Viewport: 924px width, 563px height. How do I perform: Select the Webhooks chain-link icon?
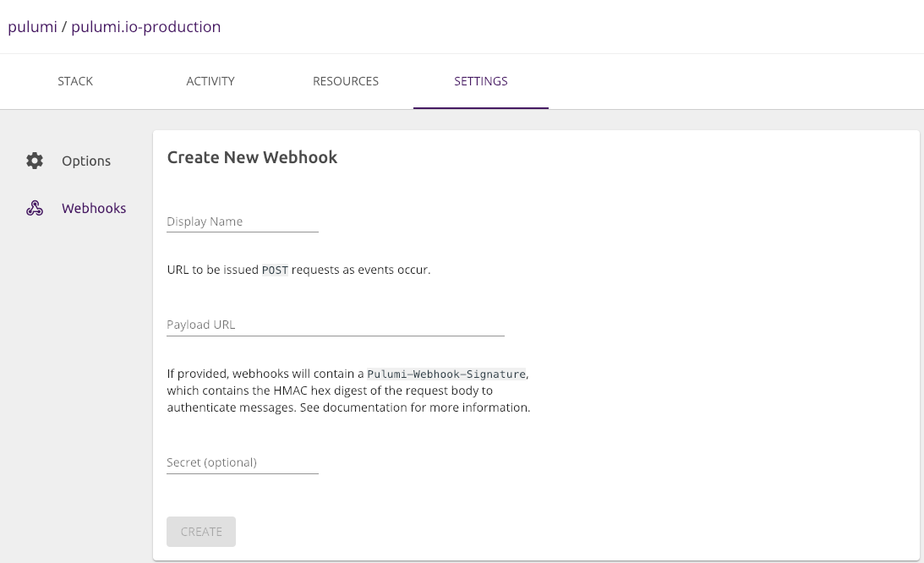coord(34,207)
